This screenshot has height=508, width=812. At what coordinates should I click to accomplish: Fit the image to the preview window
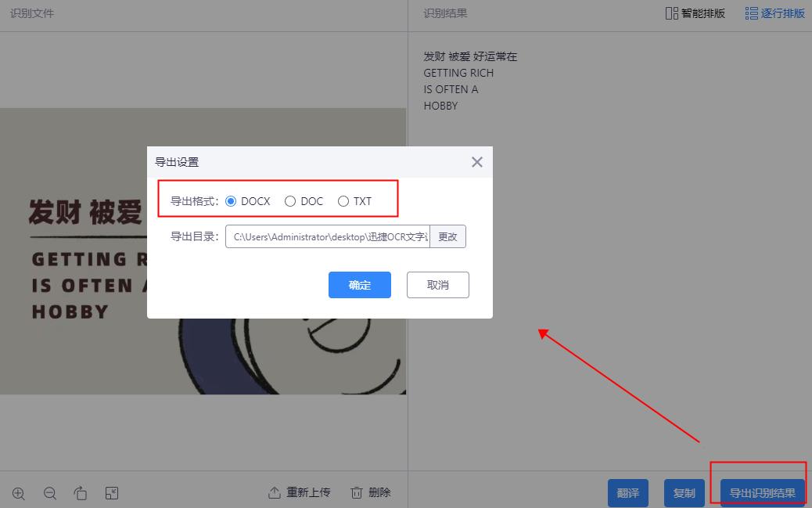point(112,493)
